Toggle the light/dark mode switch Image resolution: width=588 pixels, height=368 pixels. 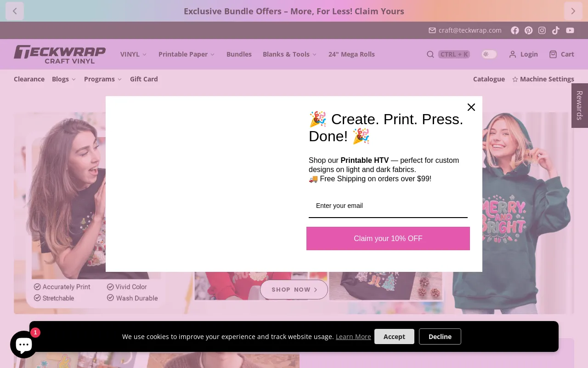[489, 54]
